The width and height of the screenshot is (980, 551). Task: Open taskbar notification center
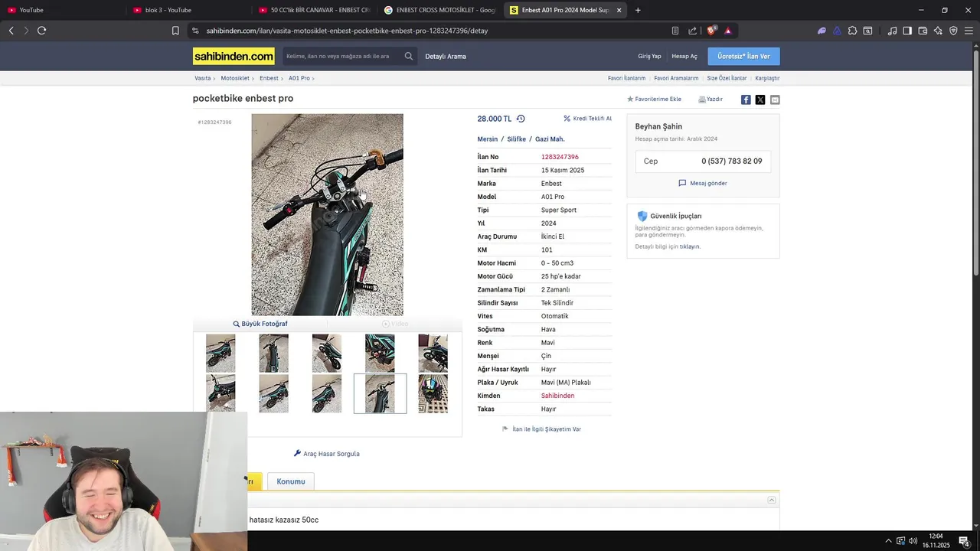coord(964,541)
